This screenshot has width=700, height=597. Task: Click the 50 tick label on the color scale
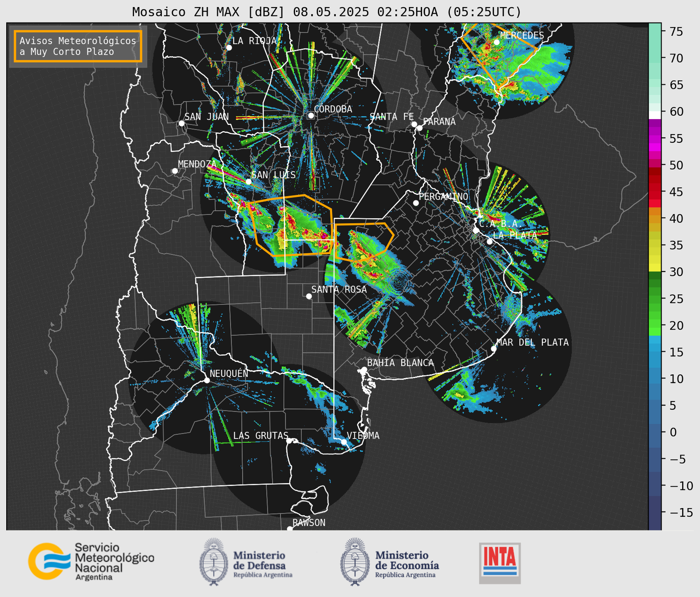[676, 165]
